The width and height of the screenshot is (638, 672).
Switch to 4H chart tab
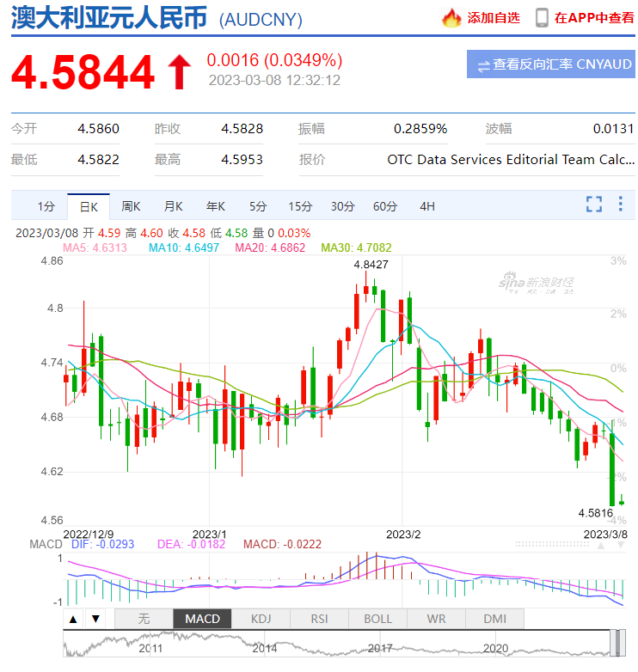coord(427,206)
